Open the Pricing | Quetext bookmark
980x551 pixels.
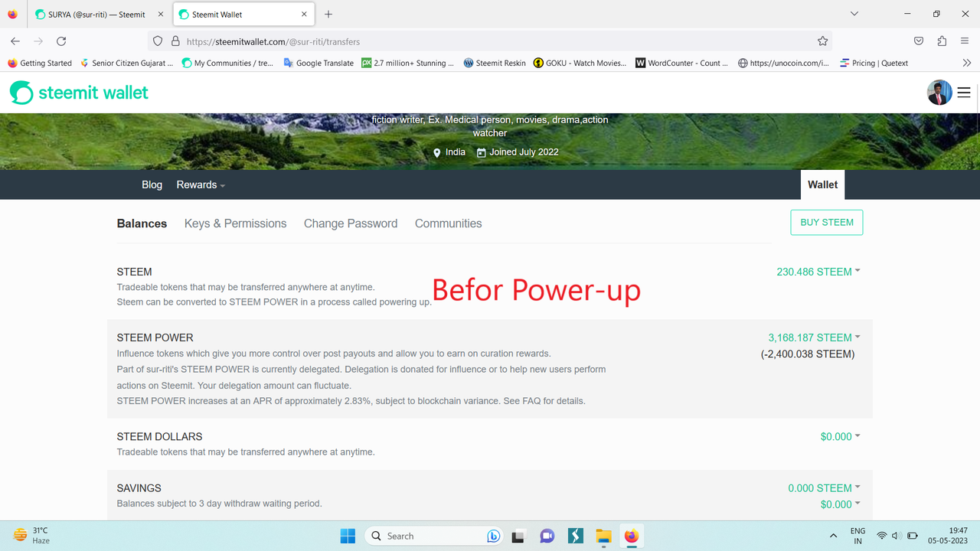[x=874, y=63]
